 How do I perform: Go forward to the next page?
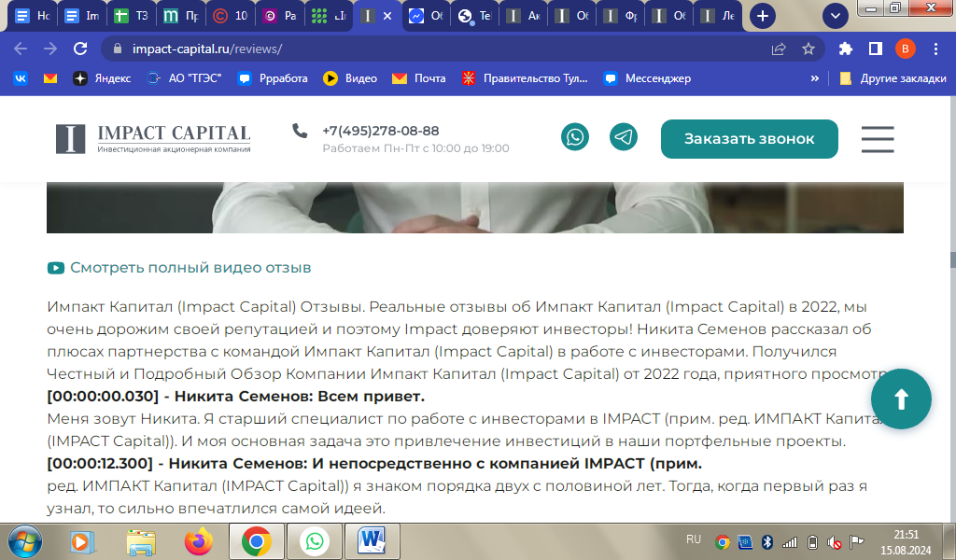pyautogui.click(x=50, y=49)
